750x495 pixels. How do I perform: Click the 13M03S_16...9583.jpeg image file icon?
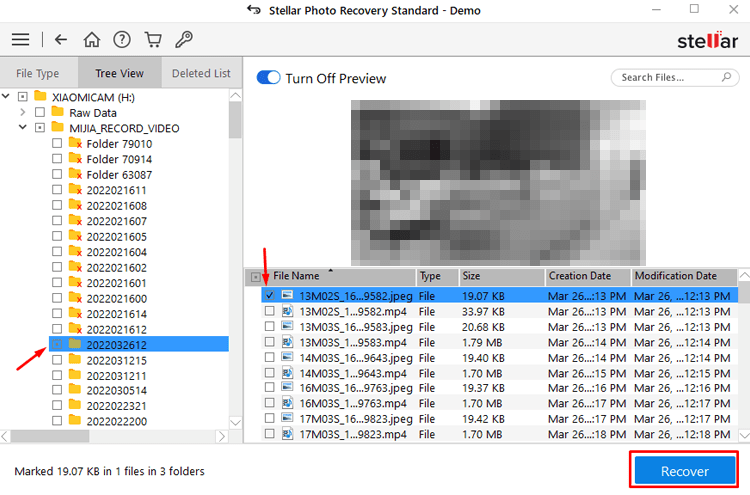pyautogui.click(x=287, y=327)
